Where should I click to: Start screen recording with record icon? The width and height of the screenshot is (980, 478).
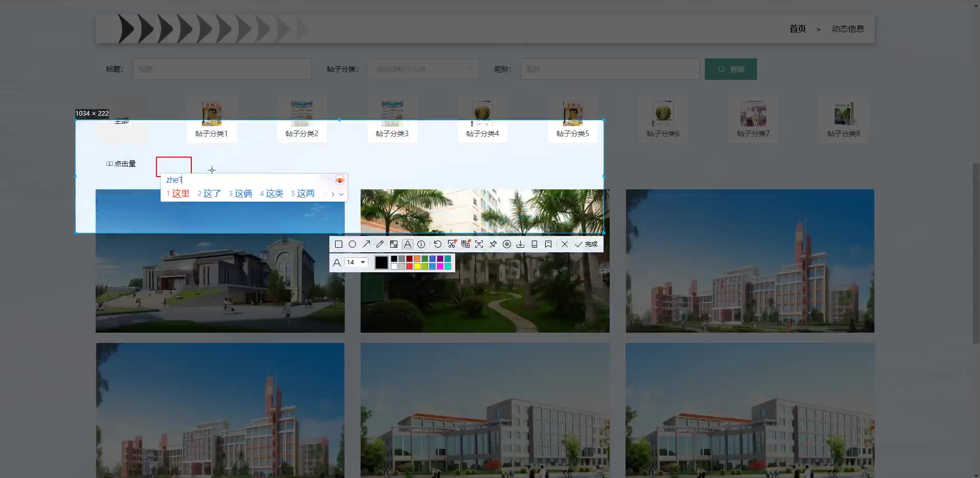pos(507,244)
